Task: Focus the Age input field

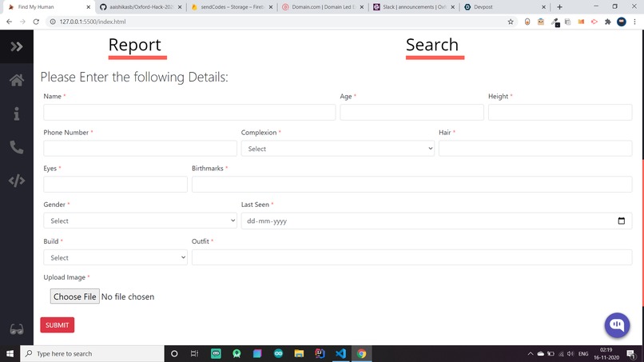Action: point(411,112)
